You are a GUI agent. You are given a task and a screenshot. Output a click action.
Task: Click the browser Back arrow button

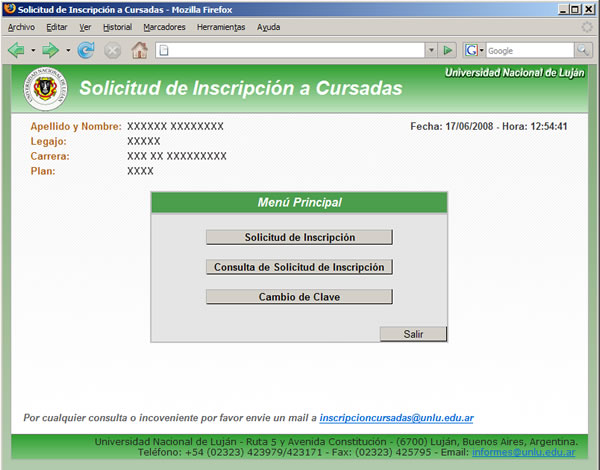tap(17, 50)
